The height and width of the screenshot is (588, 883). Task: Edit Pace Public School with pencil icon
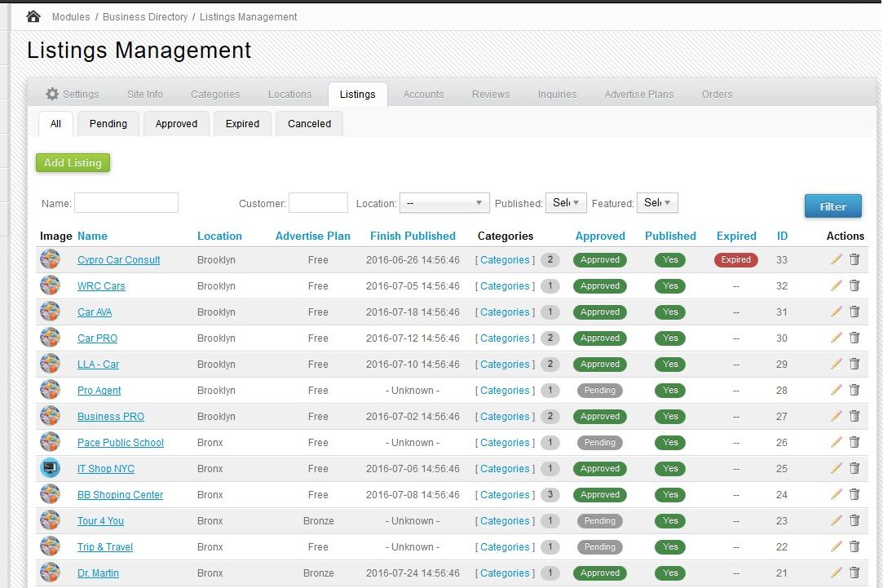click(x=837, y=442)
